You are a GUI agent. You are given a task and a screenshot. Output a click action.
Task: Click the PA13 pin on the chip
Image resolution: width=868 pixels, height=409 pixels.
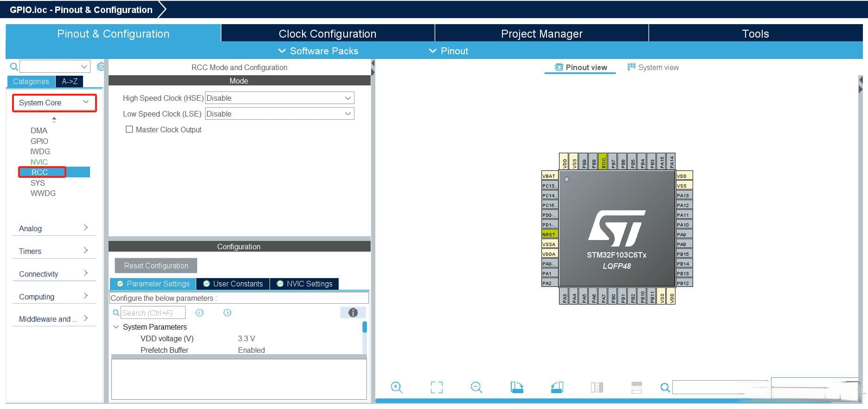tap(684, 195)
